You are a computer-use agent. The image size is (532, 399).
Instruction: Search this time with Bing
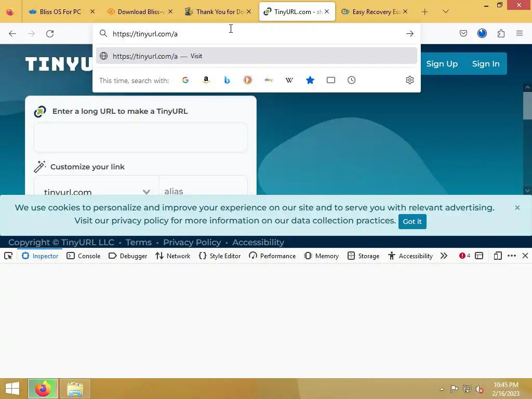[x=227, y=80]
